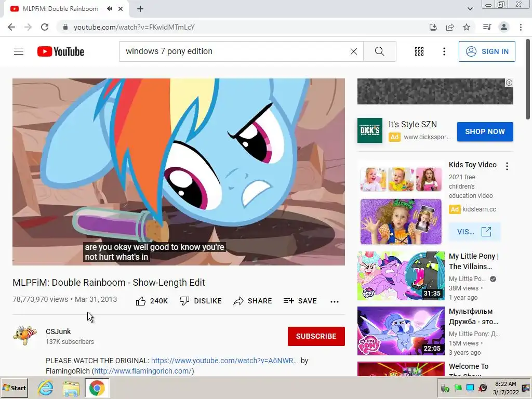
Task: Open a new browser tab
Action: (x=140, y=9)
